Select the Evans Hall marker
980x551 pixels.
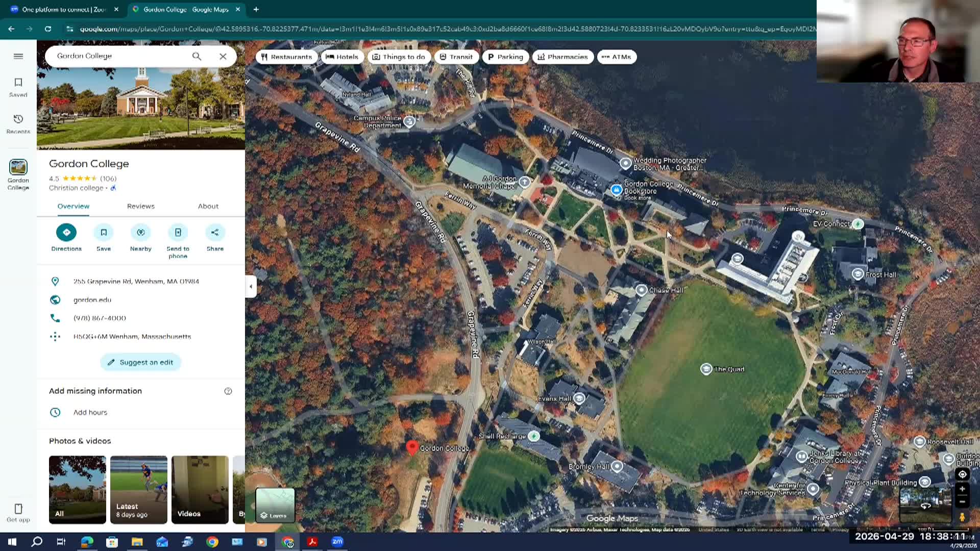coord(579,398)
